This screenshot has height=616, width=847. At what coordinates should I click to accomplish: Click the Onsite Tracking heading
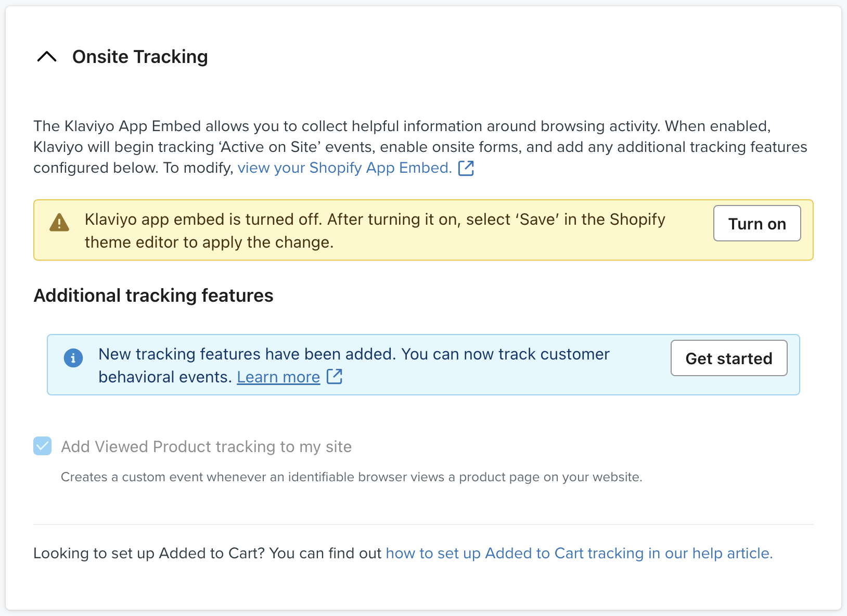(139, 56)
